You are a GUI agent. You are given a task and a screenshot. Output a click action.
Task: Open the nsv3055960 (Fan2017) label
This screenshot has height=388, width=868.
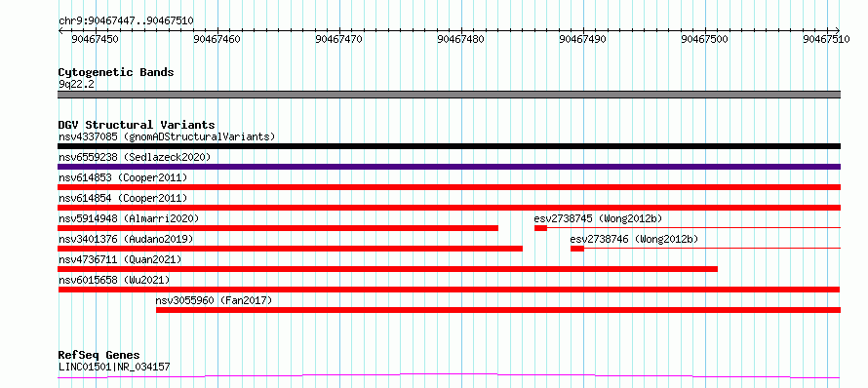click(x=215, y=300)
